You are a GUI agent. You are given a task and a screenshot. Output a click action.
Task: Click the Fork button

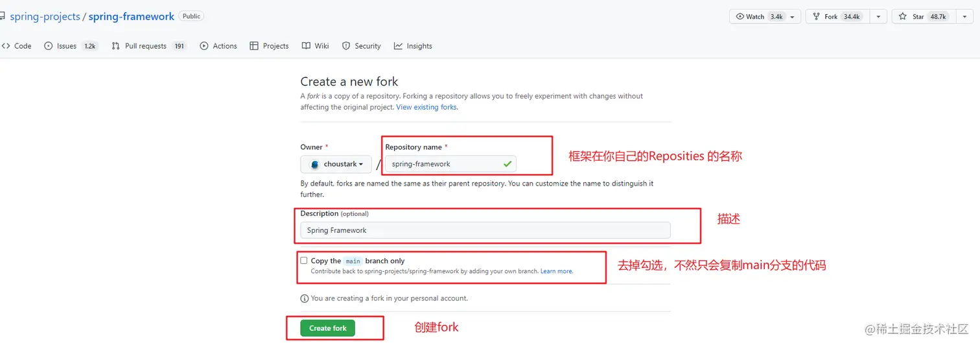click(x=837, y=17)
